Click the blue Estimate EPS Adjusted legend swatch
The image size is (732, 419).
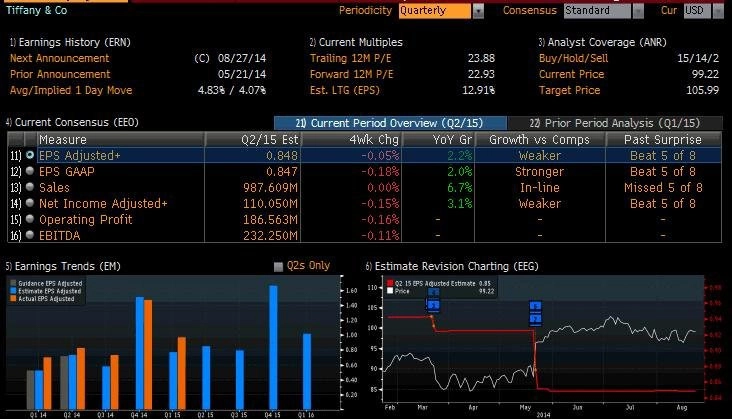click(13, 291)
